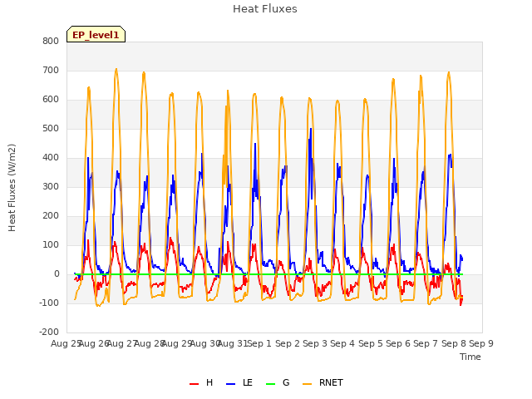Click the 100 y-axis tick label

coord(51,245)
